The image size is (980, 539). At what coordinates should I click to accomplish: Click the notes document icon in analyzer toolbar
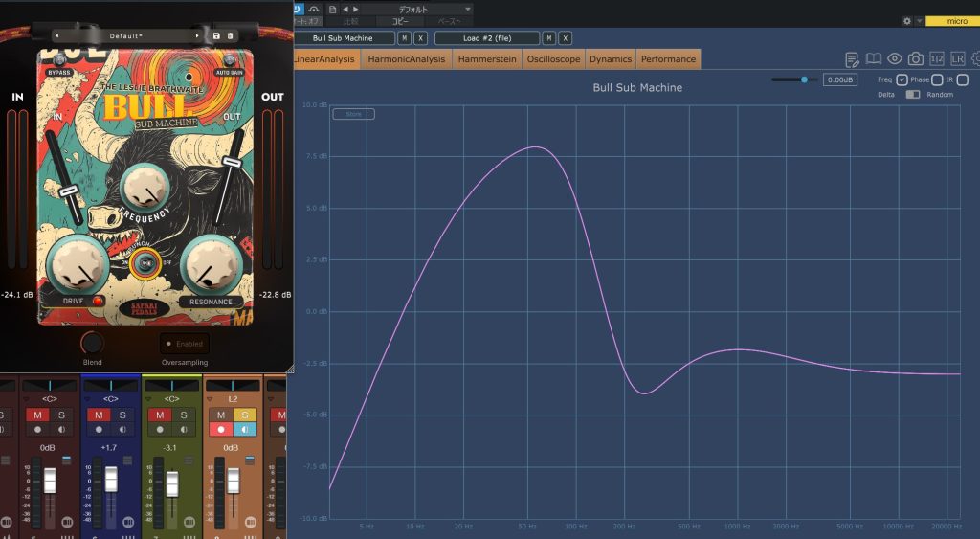click(853, 59)
